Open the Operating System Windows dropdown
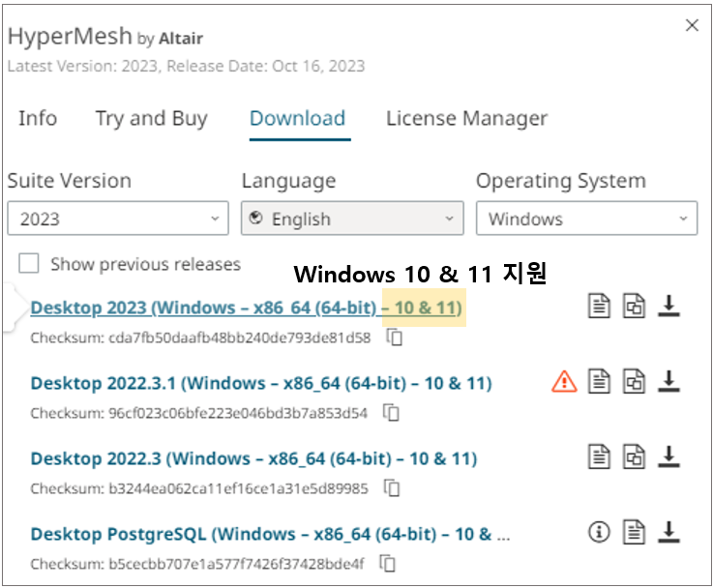Screen dimensions: 713x588 click(586, 219)
